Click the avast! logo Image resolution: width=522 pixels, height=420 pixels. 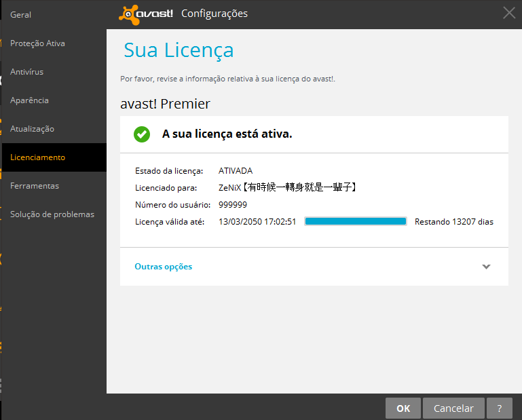(x=146, y=14)
